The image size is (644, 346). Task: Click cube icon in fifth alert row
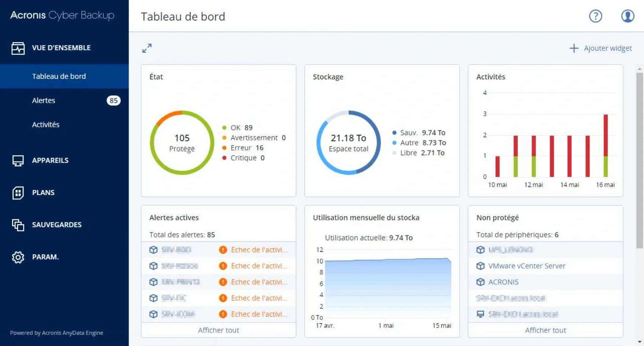pos(153,314)
